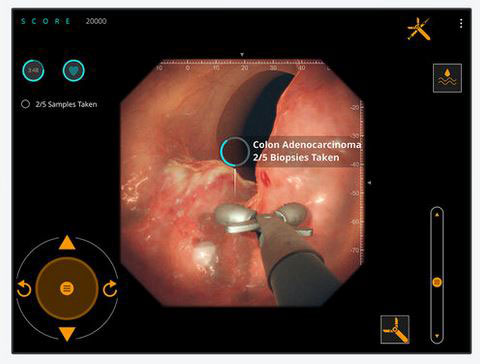Image resolution: width=480 pixels, height=364 pixels.
Task: Activate the water irrigation icon
Action: point(447,78)
